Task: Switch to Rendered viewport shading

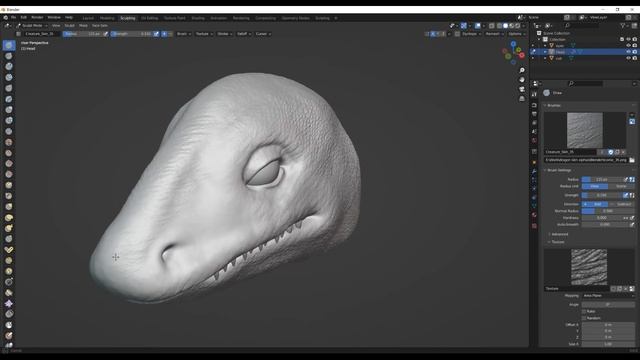Action: [518, 26]
